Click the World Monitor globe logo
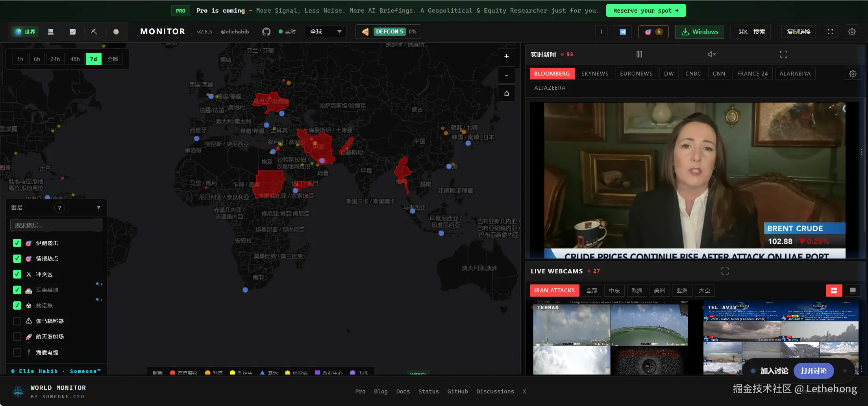 point(19,391)
